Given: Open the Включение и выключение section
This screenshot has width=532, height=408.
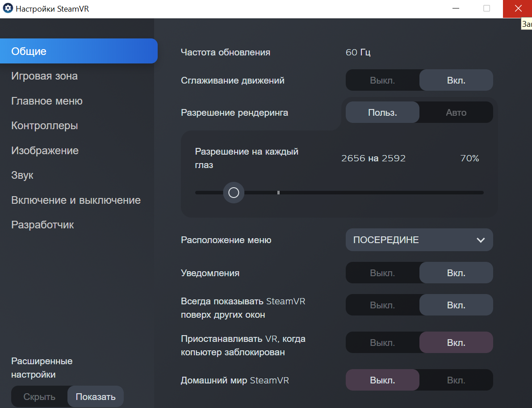Looking at the screenshot, I should [76, 200].
